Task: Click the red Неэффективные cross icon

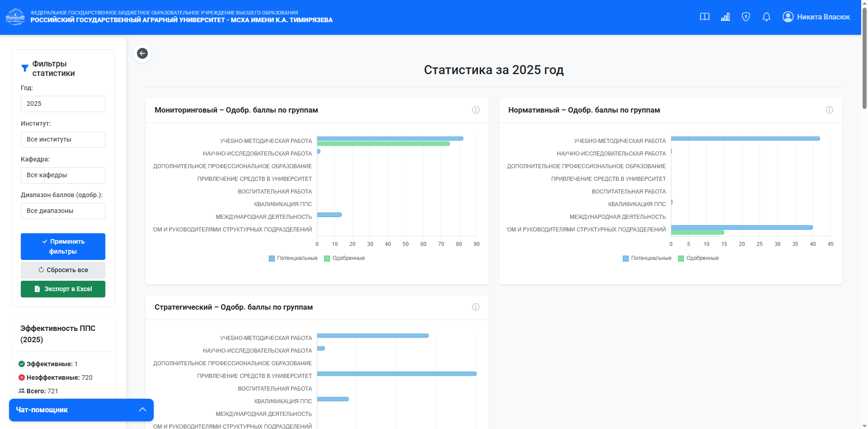Action: (22, 377)
